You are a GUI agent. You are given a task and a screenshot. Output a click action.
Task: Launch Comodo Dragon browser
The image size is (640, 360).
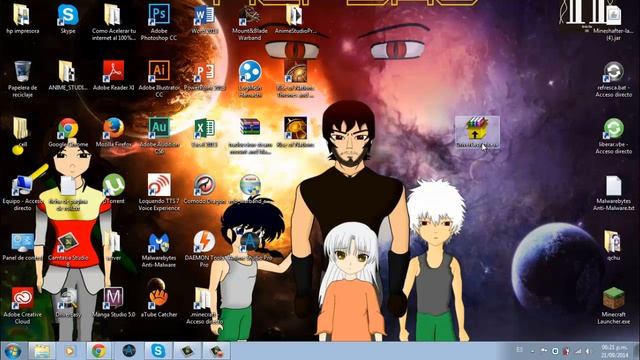tap(204, 189)
